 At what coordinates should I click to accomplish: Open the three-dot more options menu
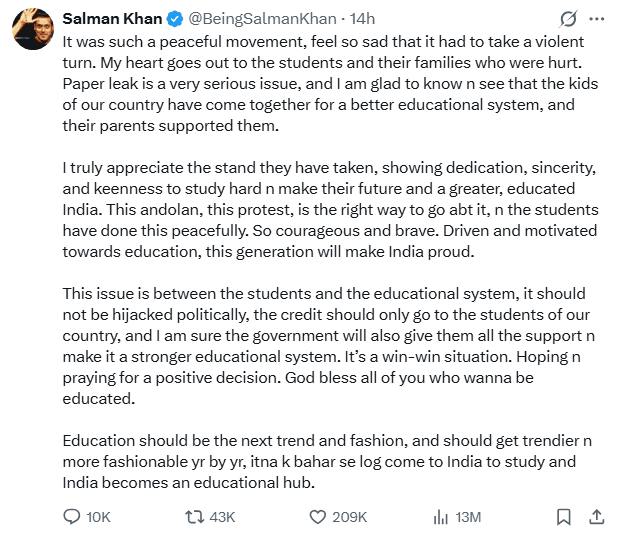click(597, 19)
